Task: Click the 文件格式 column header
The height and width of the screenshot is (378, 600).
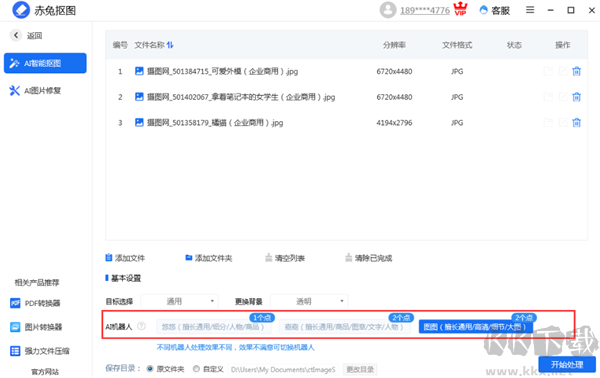Action: (457, 45)
